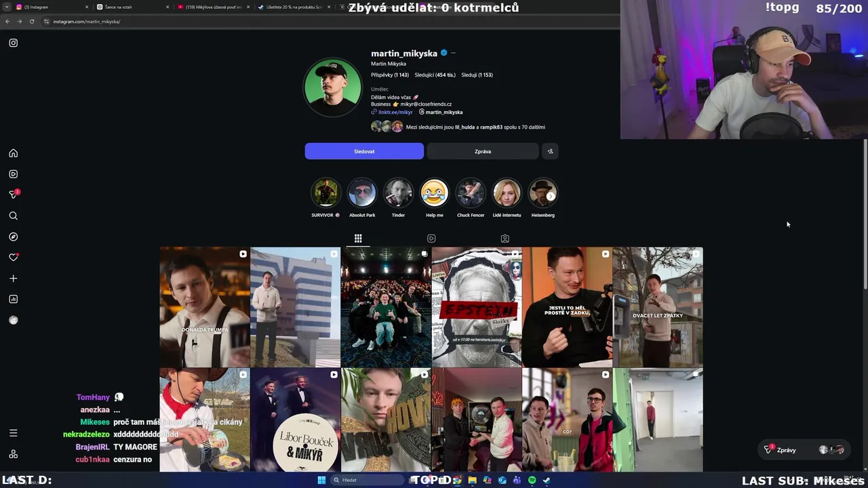
Task: Create new post with plus icon
Action: (x=13, y=279)
